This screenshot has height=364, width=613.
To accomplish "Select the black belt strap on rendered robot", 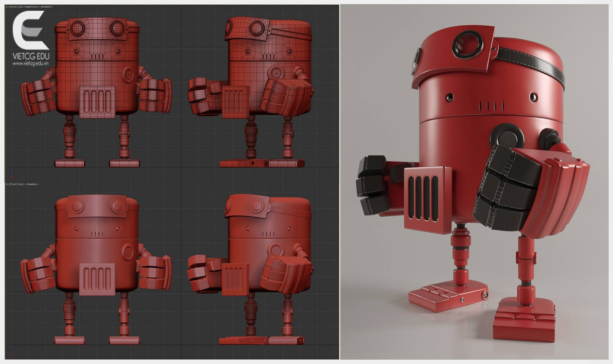I will (529, 61).
